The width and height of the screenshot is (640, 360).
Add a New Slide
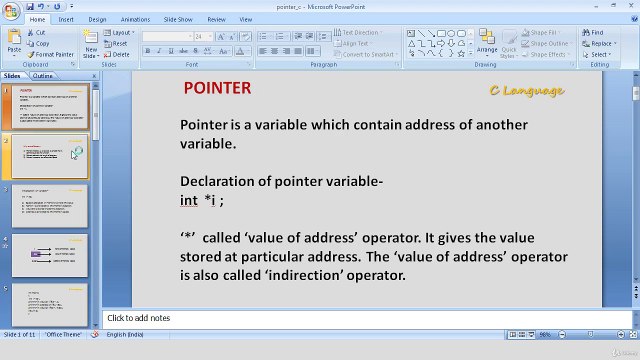click(90, 44)
